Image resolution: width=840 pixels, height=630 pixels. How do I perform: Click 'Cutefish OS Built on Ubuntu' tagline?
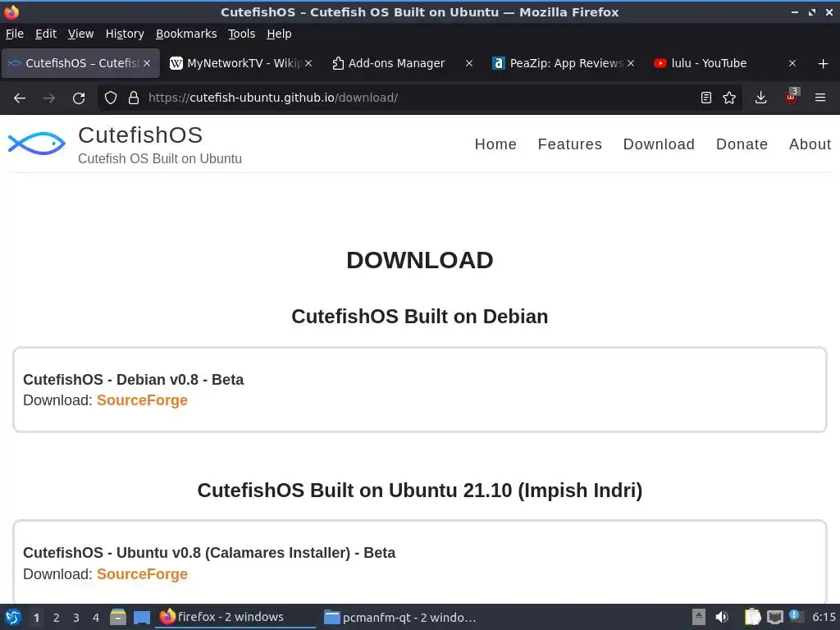point(160,159)
